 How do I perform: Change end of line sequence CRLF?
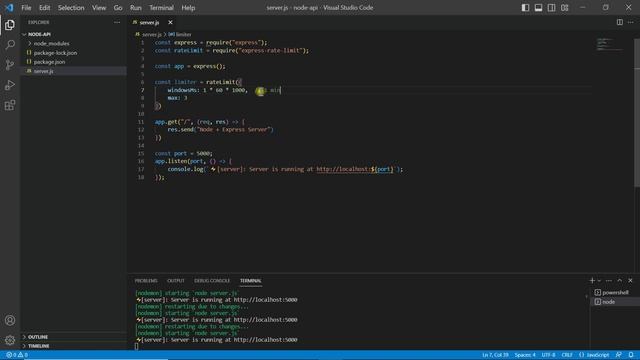[567, 355]
